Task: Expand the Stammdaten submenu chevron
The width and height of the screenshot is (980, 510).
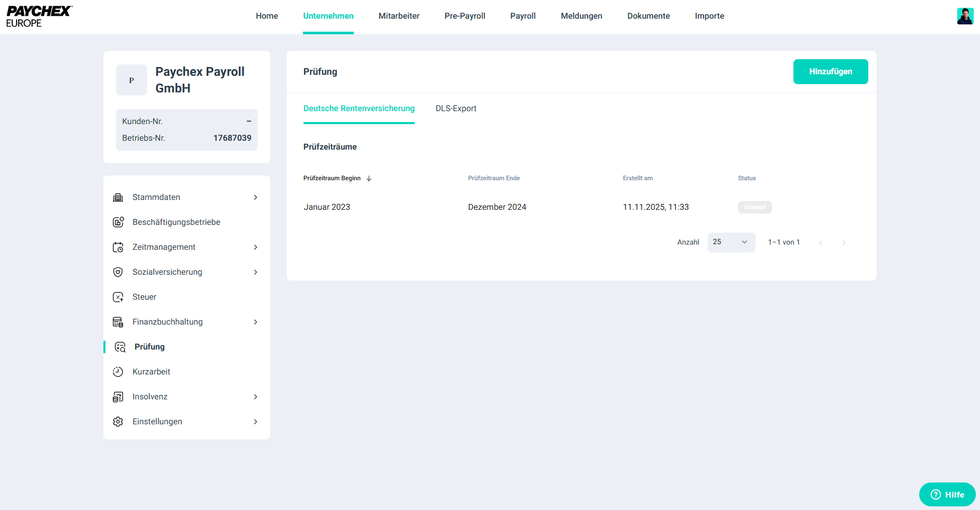Action: [256, 197]
